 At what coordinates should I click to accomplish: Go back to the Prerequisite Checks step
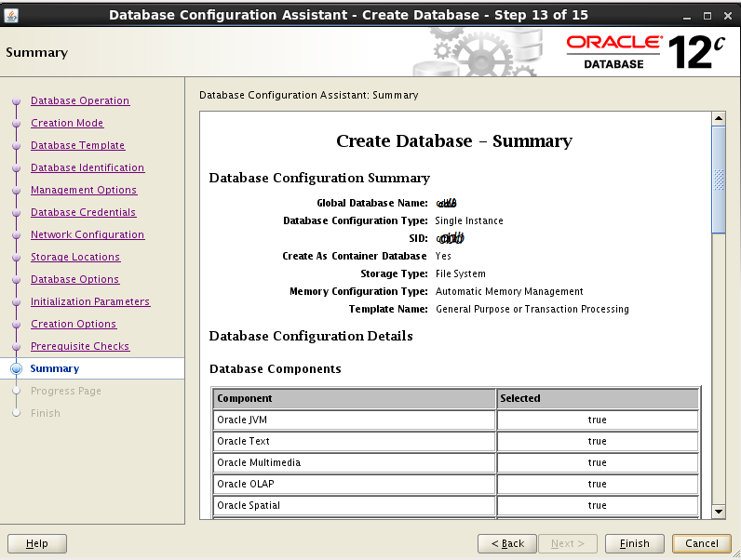[x=80, y=346]
